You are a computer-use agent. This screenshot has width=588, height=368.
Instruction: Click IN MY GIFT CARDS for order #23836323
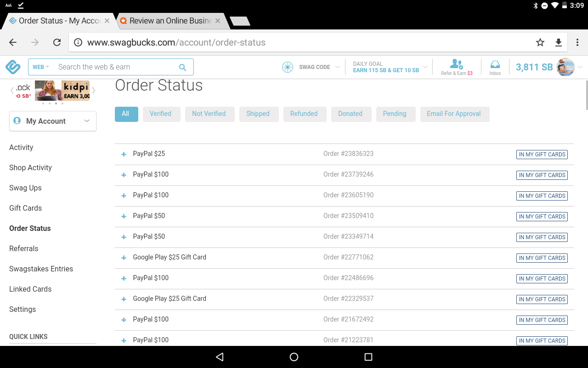point(542,154)
